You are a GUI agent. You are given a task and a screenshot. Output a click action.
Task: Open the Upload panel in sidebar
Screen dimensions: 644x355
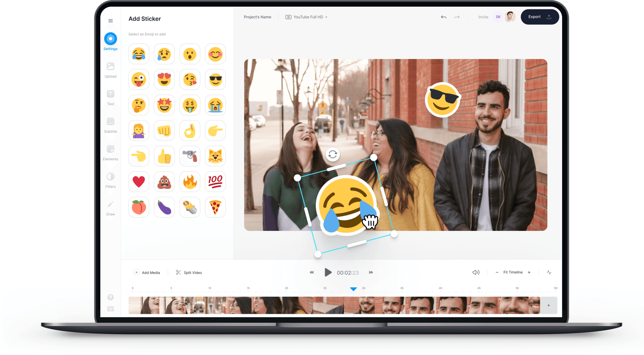111,70
